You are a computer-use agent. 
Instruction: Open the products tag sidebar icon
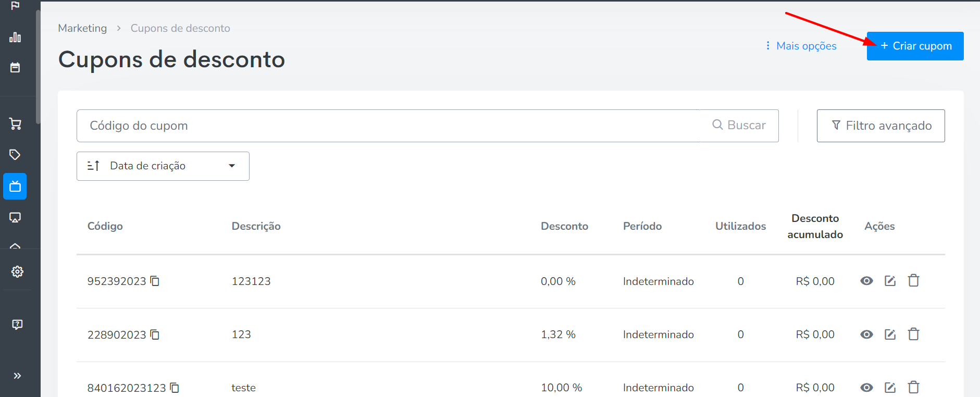click(x=15, y=155)
